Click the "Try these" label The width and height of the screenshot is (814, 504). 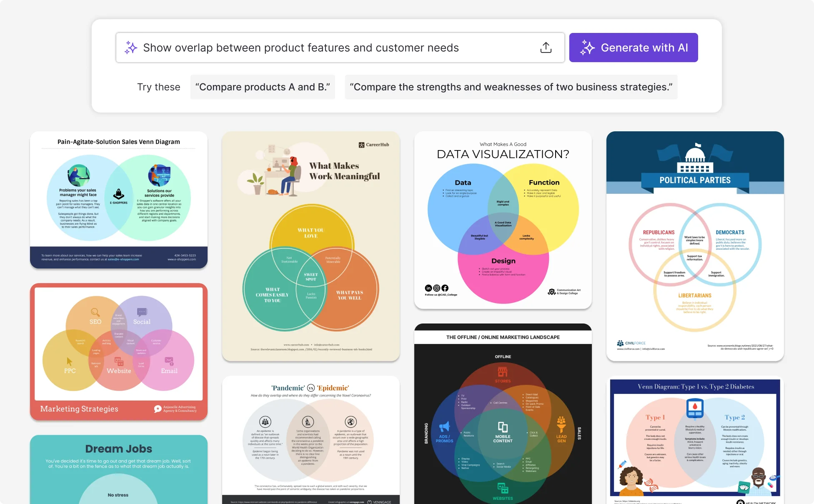click(159, 87)
